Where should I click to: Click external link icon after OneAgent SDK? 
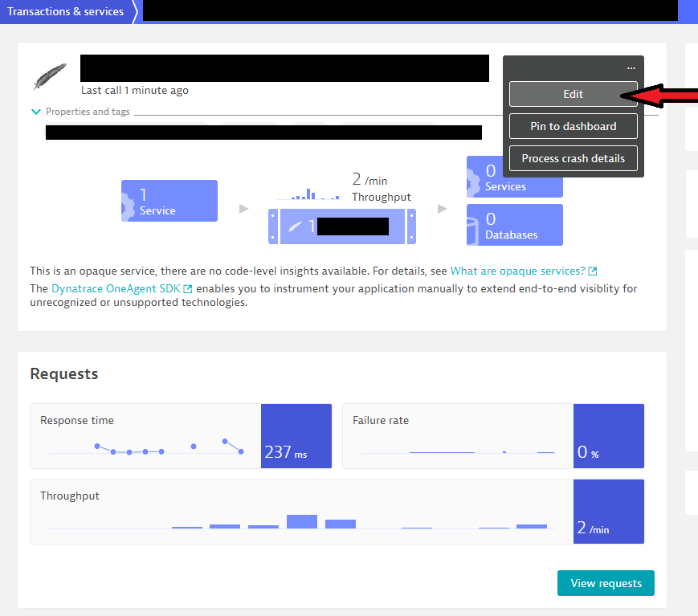click(188, 289)
